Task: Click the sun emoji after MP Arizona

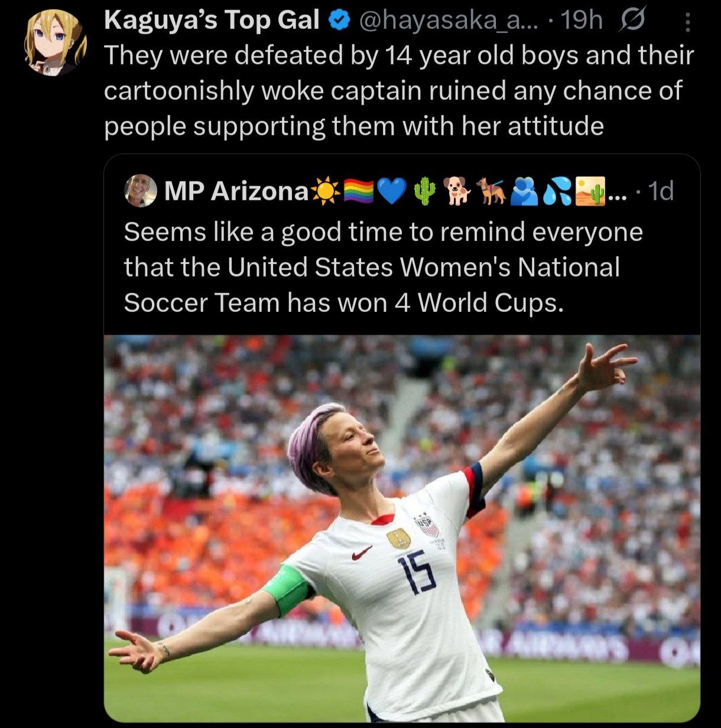Action: tap(326, 191)
